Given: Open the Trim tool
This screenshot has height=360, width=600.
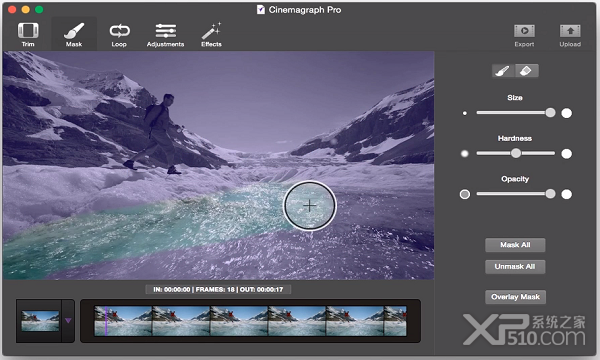Looking at the screenshot, I should 28,34.
